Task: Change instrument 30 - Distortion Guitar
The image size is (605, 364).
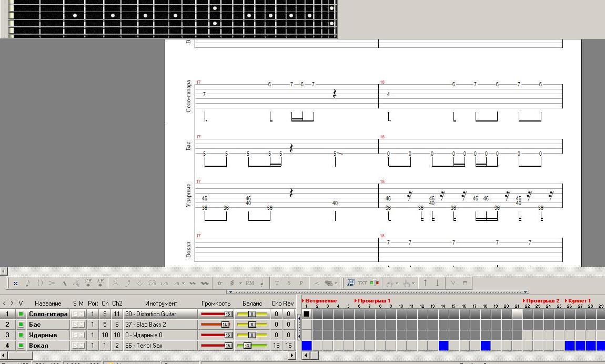Action: pyautogui.click(x=160, y=314)
